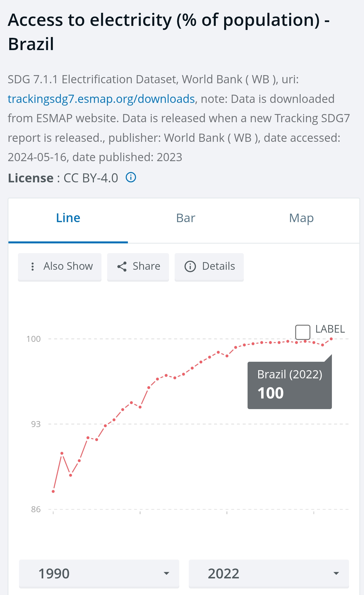This screenshot has width=364, height=595.
Task: Click the 100 y-axis label
Action: point(33,339)
